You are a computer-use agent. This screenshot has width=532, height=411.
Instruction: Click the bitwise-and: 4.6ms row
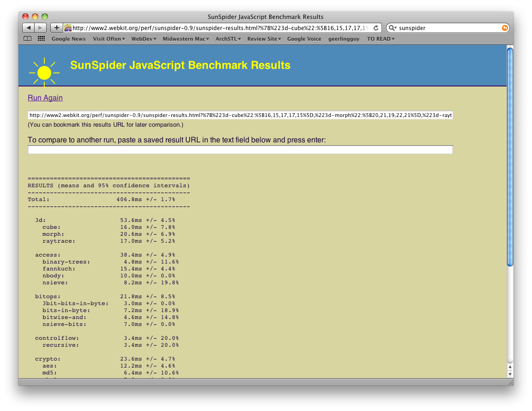pyautogui.click(x=111, y=317)
